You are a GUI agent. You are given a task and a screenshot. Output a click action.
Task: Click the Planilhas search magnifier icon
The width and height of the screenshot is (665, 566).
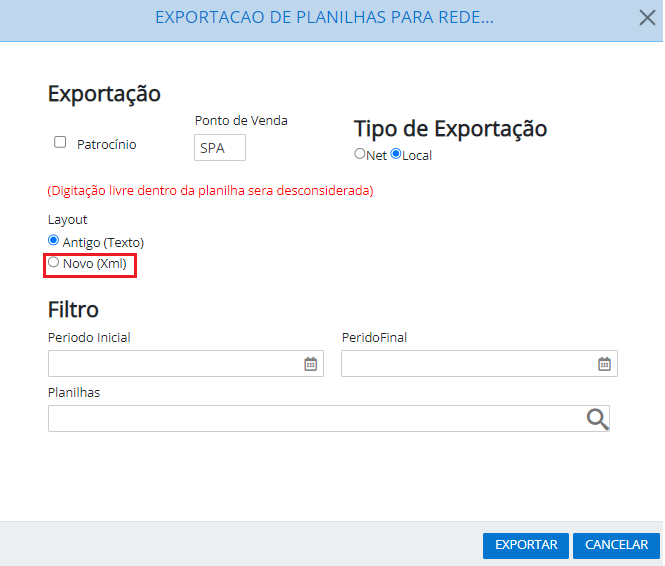(598, 419)
